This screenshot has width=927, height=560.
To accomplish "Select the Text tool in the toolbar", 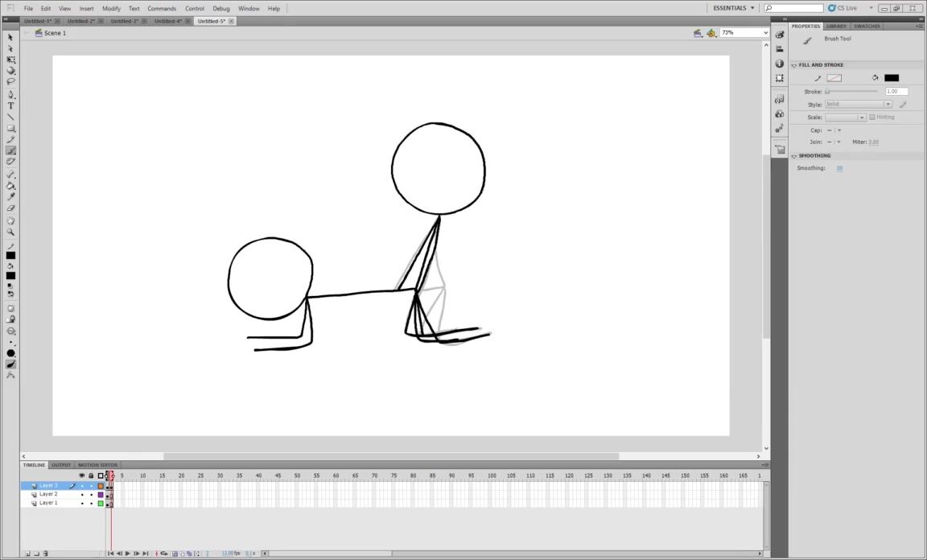I will point(10,105).
